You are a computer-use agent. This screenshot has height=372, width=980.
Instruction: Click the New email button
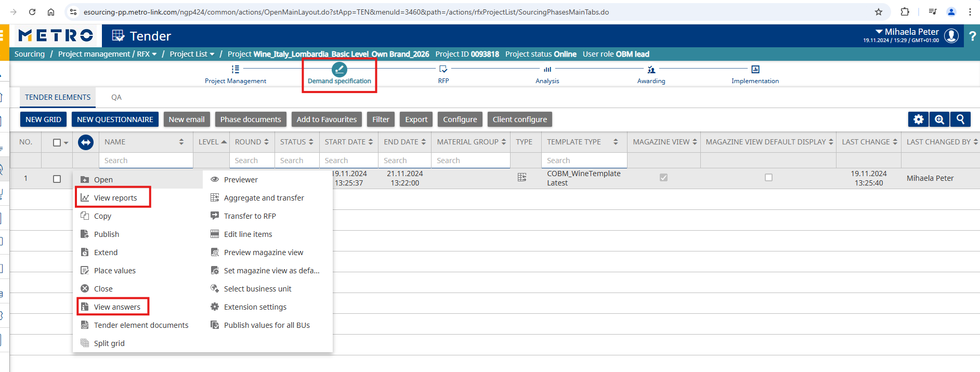coord(187,119)
